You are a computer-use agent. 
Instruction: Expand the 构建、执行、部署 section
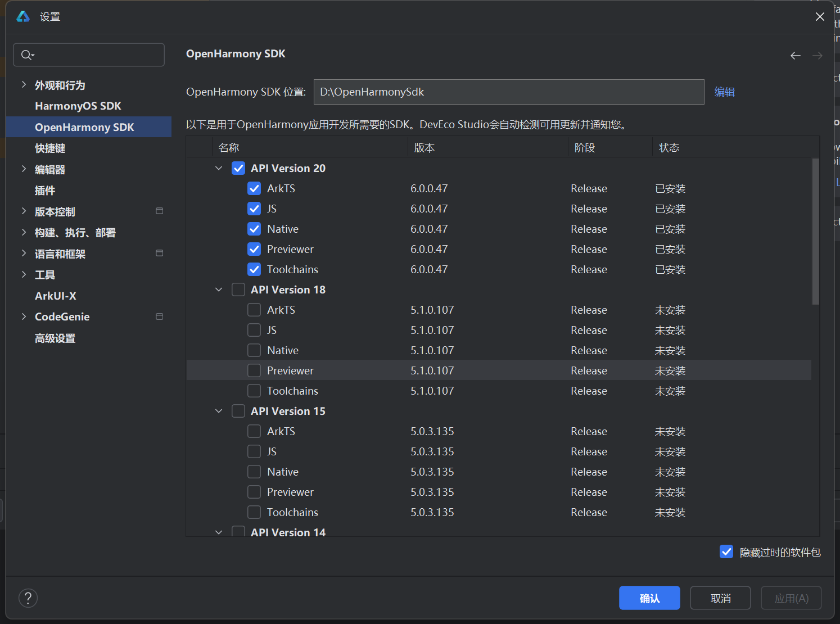pyautogui.click(x=24, y=232)
